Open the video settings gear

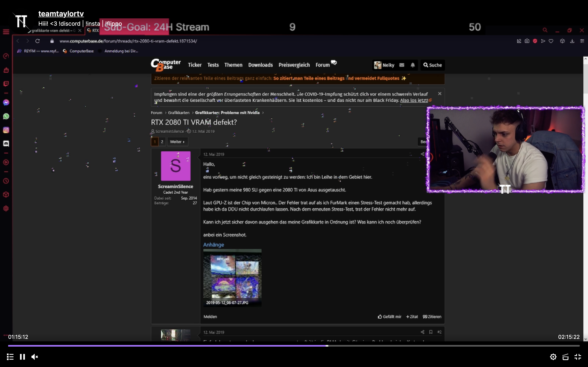tap(553, 357)
